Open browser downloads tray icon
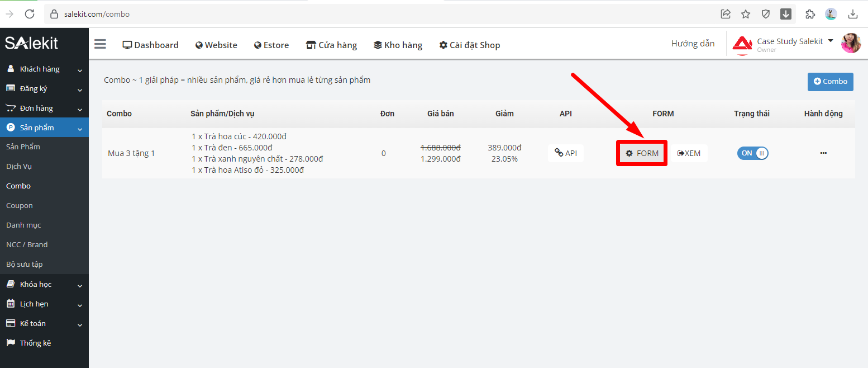Viewport: 868px width, 368px height. click(x=853, y=14)
